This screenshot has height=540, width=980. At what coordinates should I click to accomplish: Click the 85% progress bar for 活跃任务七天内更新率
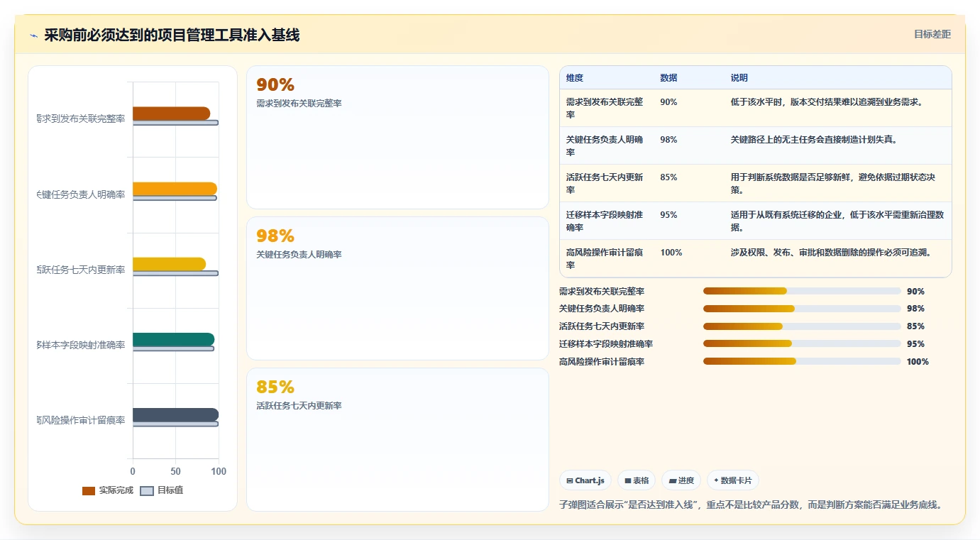click(802, 326)
